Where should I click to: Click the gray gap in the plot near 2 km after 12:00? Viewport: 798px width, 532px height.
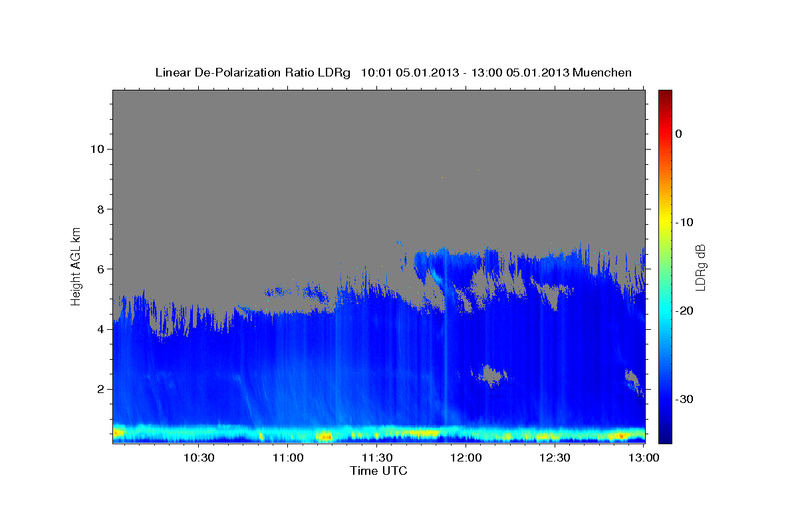491,376
